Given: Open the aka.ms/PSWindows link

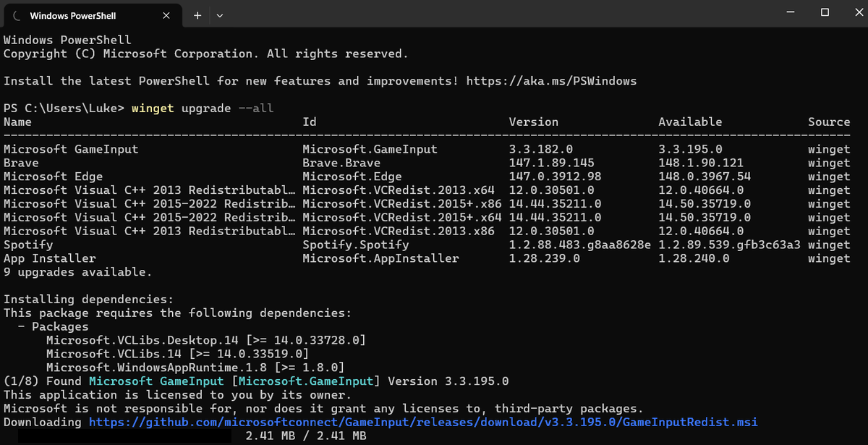Looking at the screenshot, I should 551,81.
